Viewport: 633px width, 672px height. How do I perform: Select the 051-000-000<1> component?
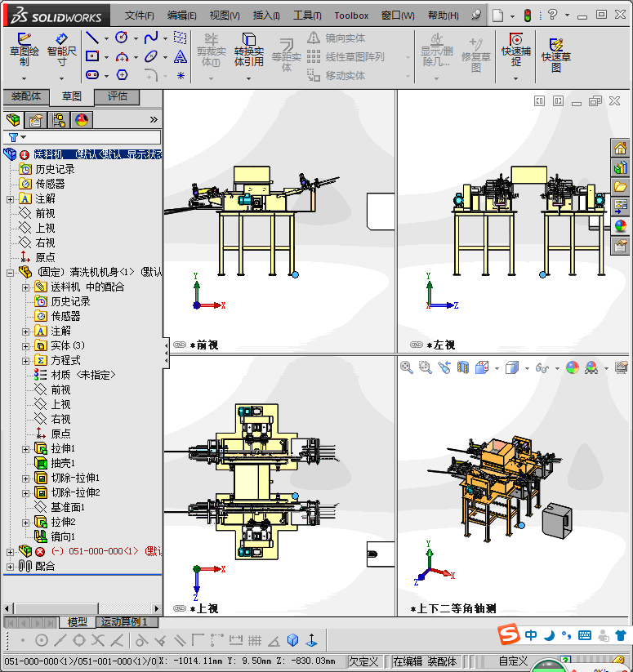click(90, 552)
